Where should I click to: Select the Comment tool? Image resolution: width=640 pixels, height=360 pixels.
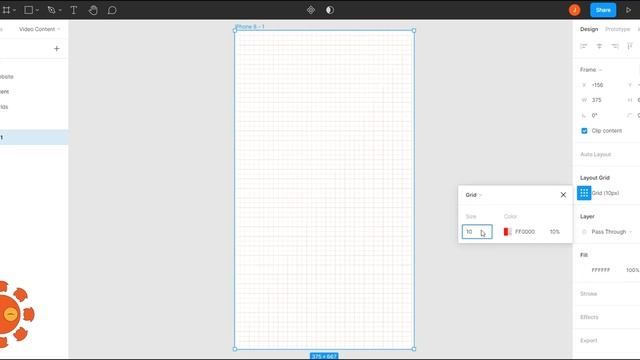(112, 10)
